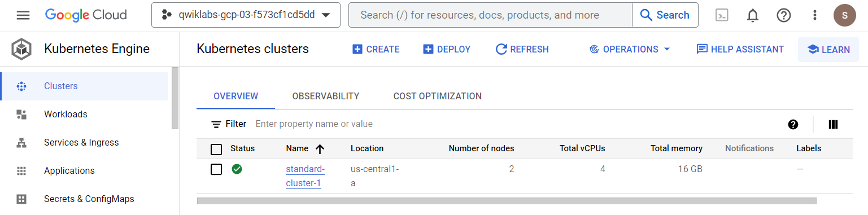This screenshot has width=868, height=215.
Task: Click the Labels column header
Action: pyautogui.click(x=809, y=149)
